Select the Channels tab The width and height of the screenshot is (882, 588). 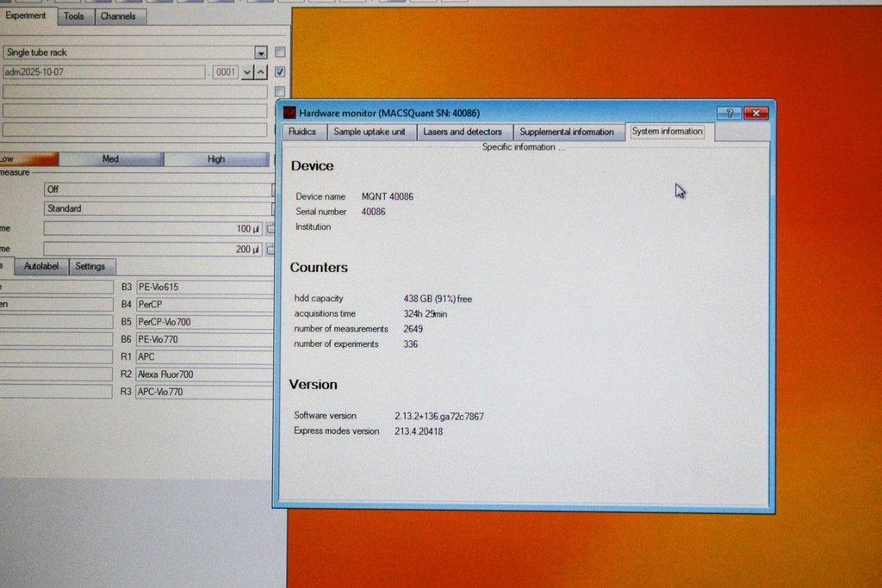point(119,15)
